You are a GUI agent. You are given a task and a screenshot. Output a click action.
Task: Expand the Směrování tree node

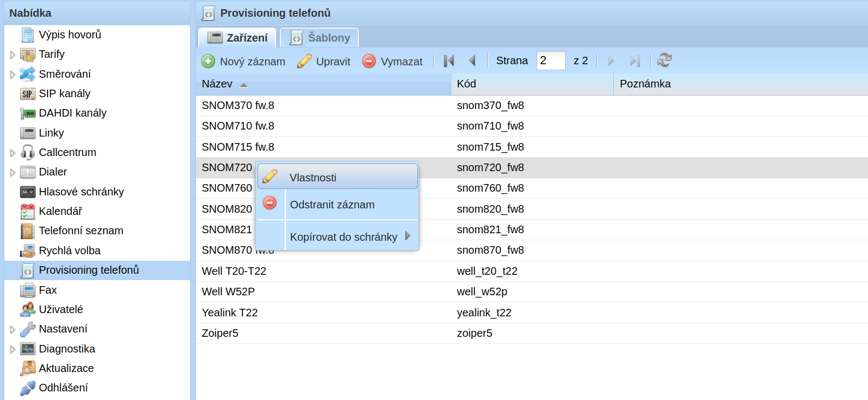pos(12,74)
